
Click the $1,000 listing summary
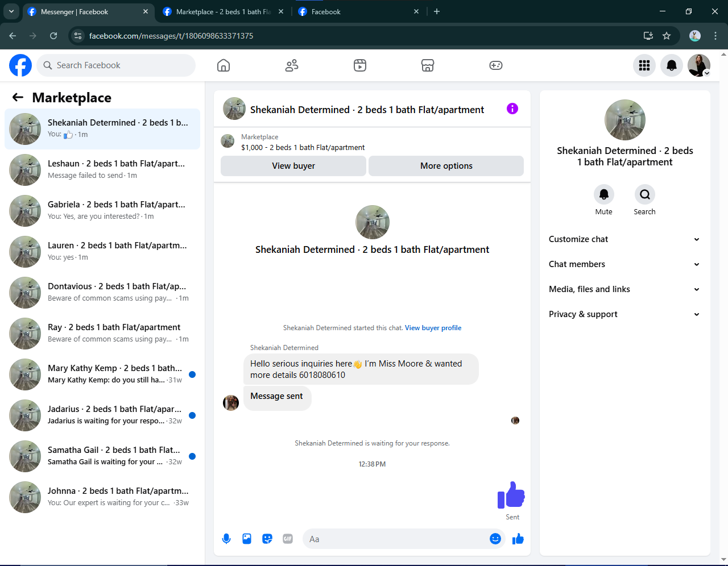[303, 147]
